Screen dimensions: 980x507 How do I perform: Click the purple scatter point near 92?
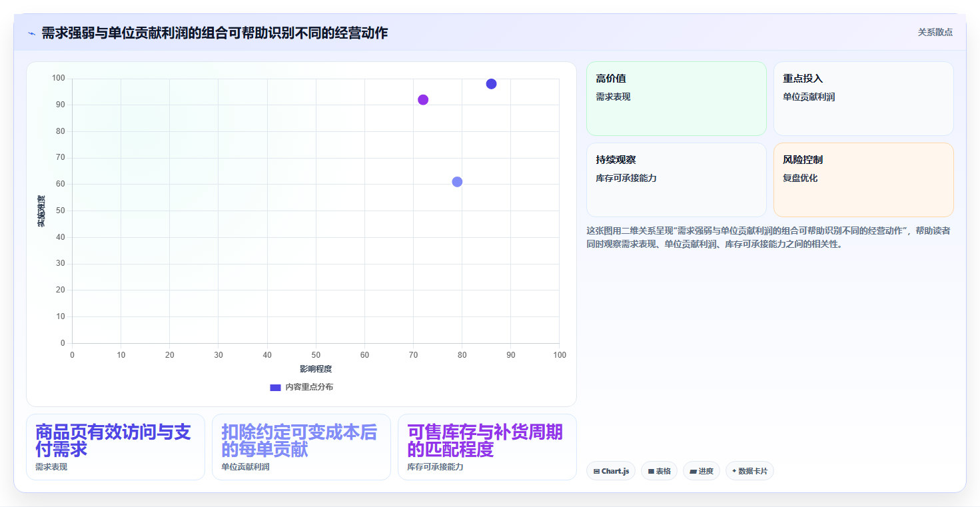[423, 100]
